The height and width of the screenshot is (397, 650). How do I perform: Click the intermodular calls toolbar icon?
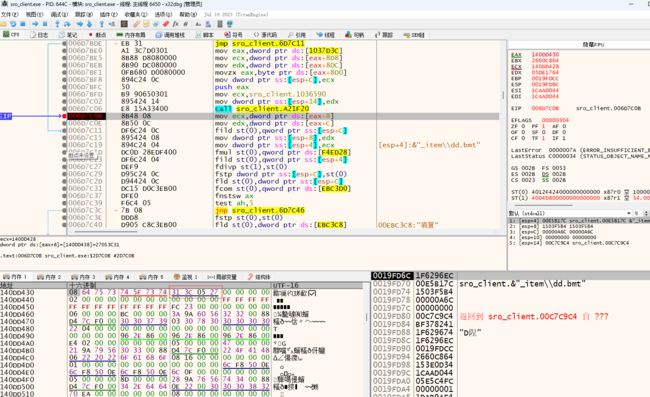[x=208, y=24]
